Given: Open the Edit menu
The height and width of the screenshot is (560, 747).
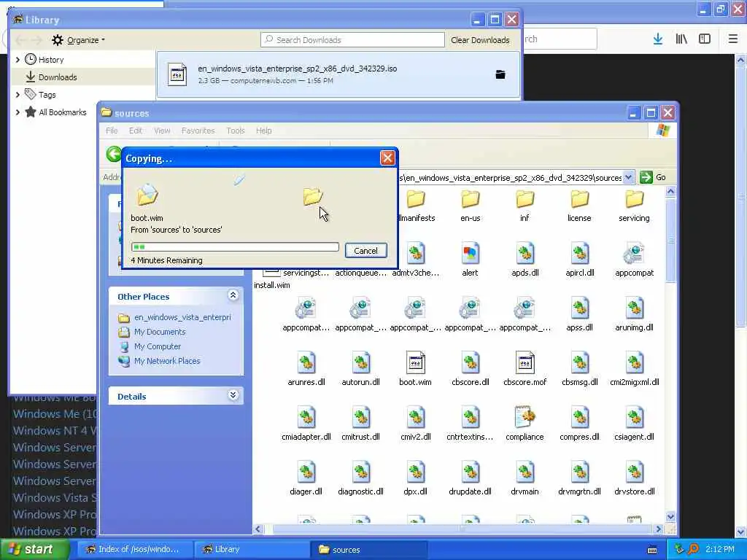Looking at the screenshot, I should point(135,131).
